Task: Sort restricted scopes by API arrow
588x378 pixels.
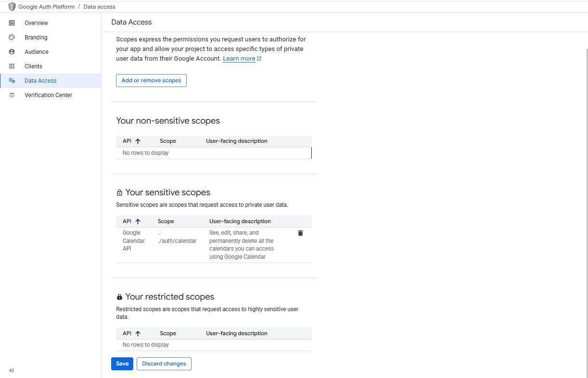Action: [138, 333]
